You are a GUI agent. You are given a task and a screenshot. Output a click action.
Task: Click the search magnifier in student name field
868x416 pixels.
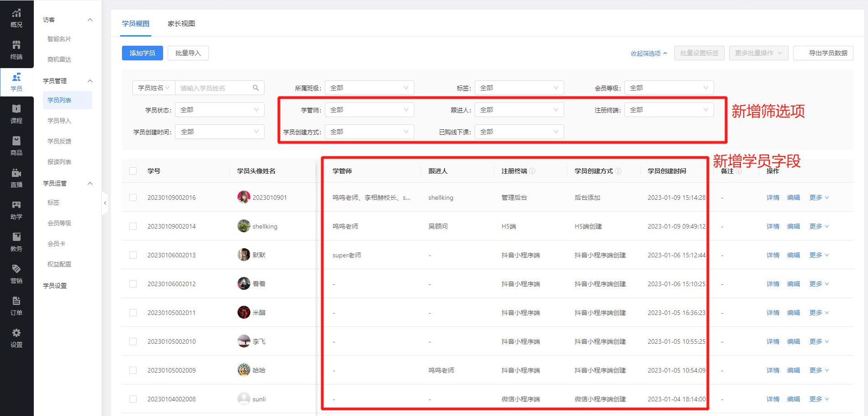tap(256, 88)
